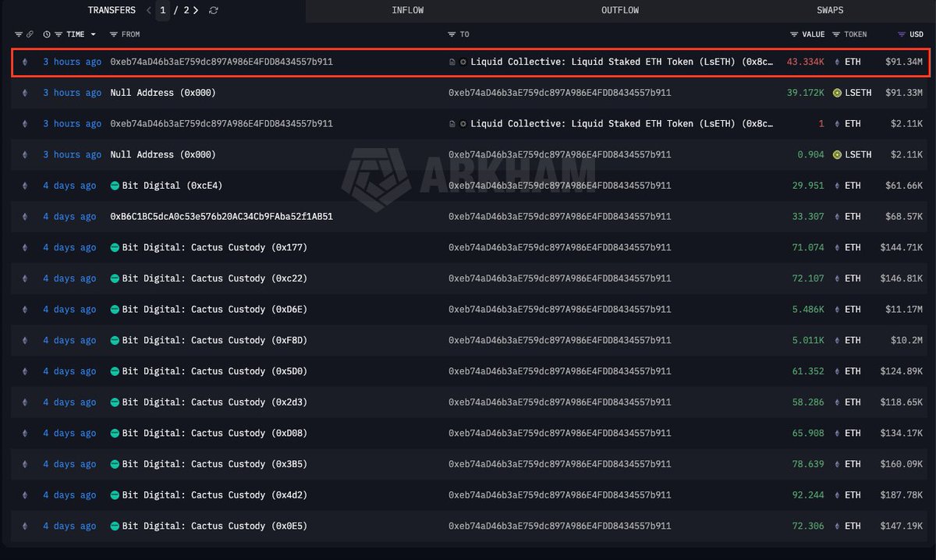Go to previous transfers page arrow
Viewport: 936px width, 560px height.
tap(149, 10)
